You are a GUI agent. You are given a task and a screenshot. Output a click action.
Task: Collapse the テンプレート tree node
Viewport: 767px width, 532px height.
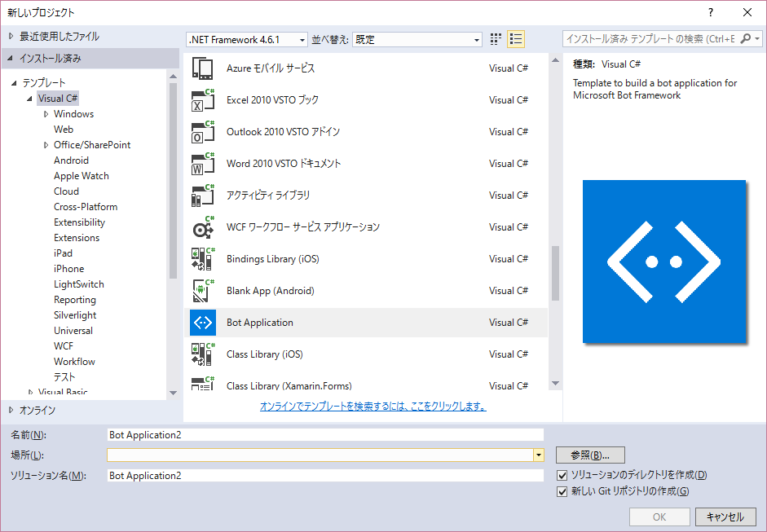click(14, 83)
